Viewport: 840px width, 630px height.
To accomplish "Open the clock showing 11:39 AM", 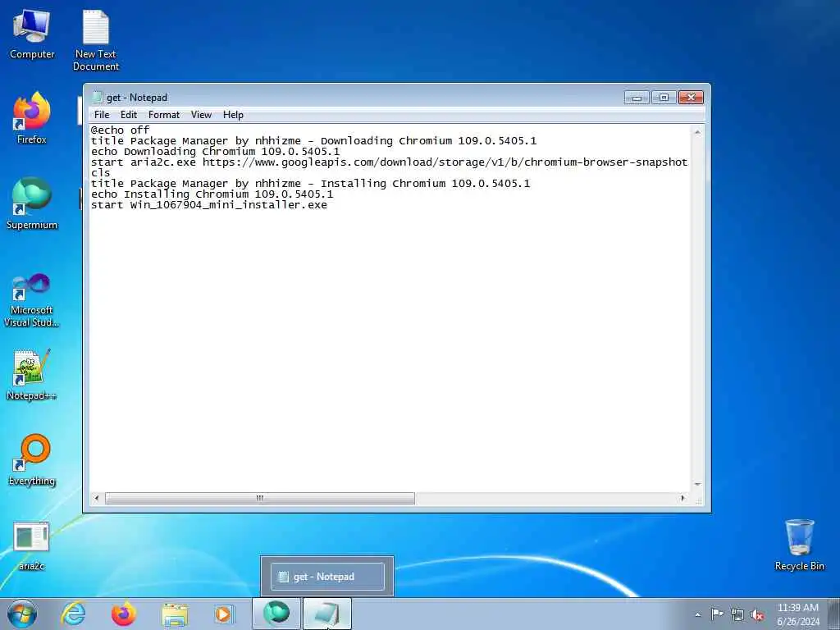I will pos(797,614).
